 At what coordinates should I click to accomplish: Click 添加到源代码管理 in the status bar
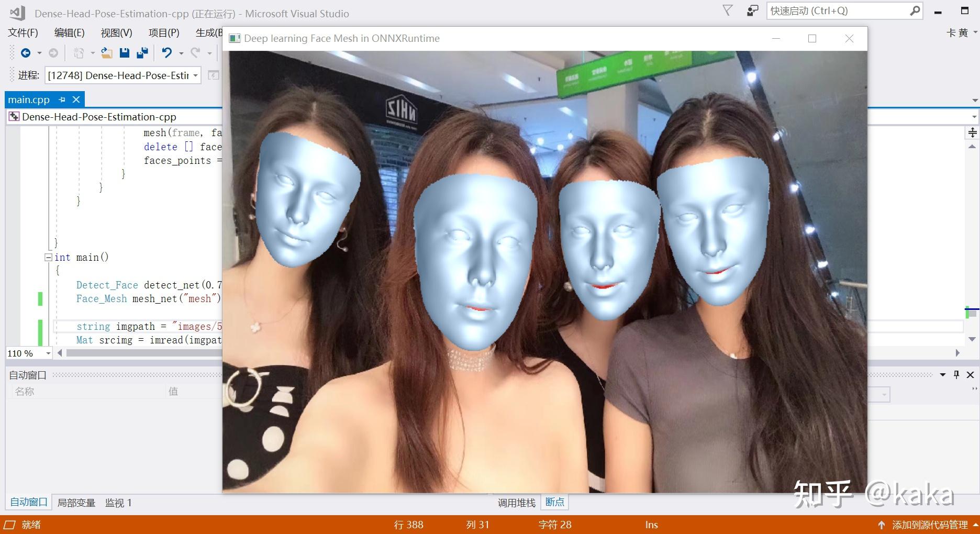pos(928,525)
